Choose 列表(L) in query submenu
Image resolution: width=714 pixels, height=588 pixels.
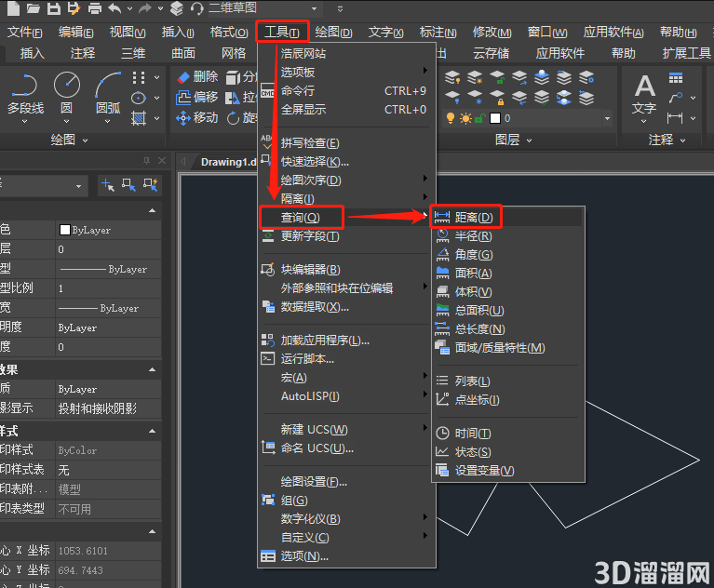(473, 381)
